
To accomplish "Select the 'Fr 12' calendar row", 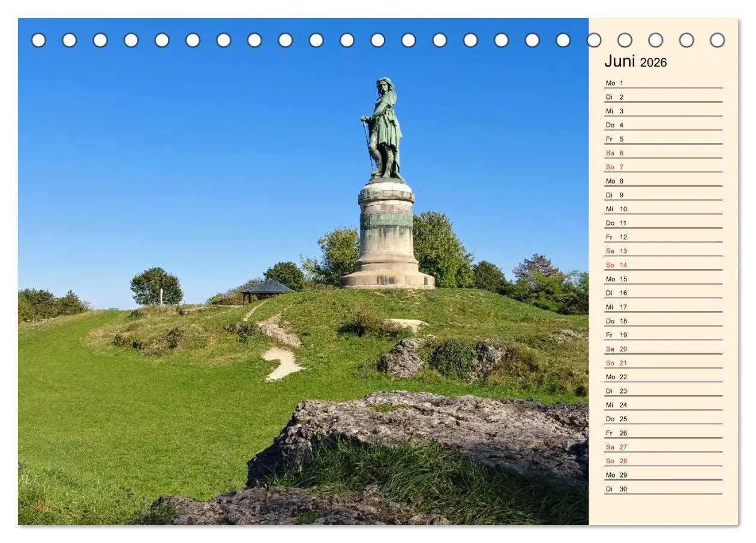I will point(663,237).
